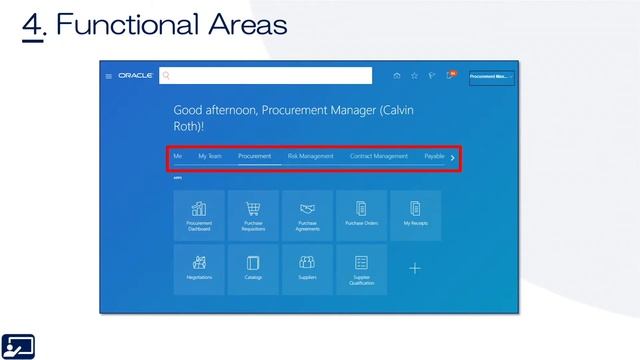Go to Home via the house icon
640x360 pixels.
coord(397,76)
